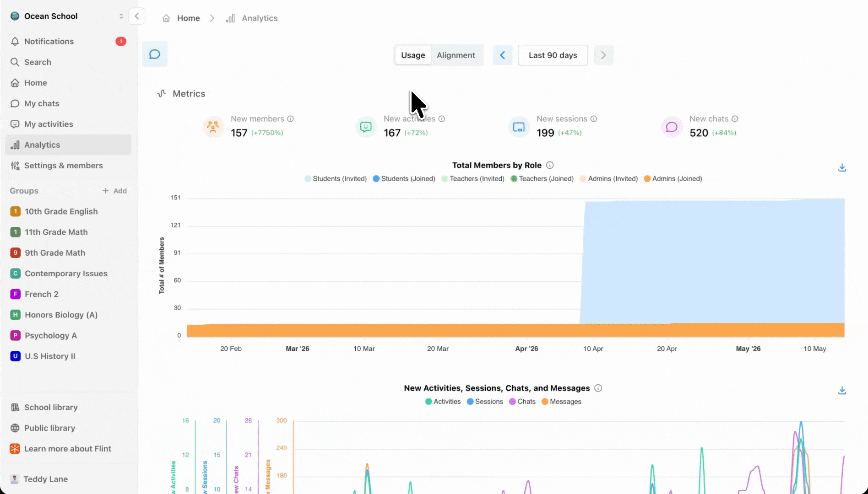
Task: Show info for New activities metric
Action: 442,119
